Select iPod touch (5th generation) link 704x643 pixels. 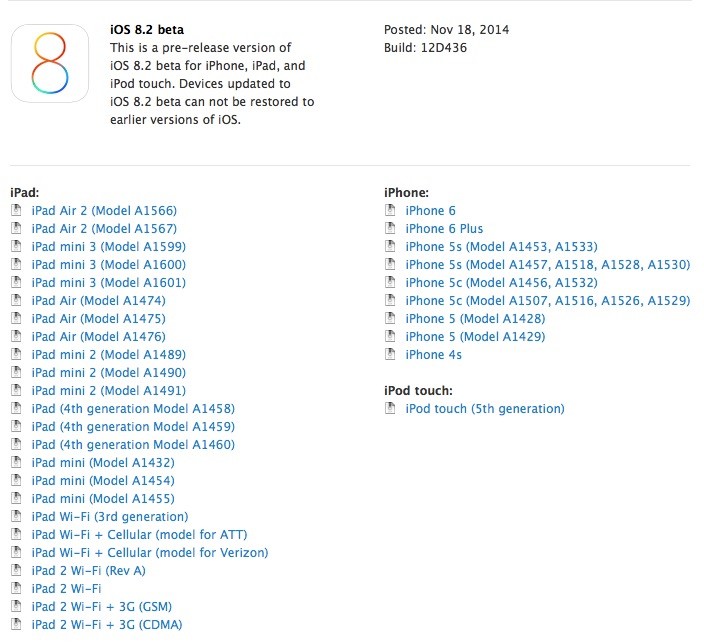[485, 409]
